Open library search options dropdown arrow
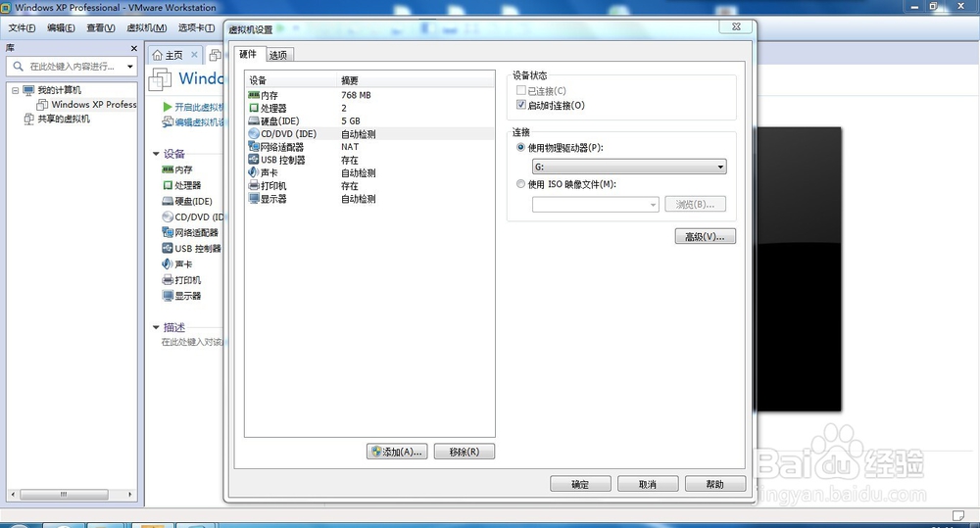 coord(130,67)
